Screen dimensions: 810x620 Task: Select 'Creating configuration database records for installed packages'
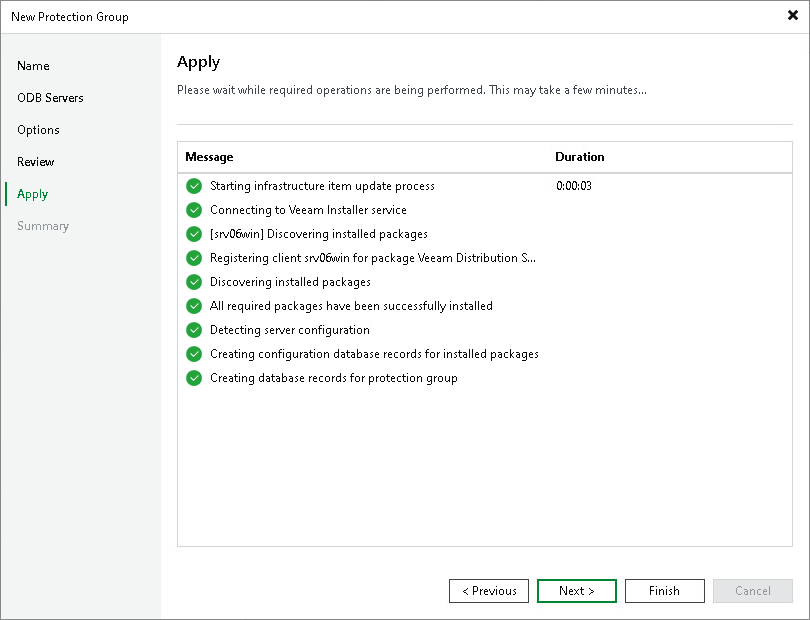click(374, 354)
